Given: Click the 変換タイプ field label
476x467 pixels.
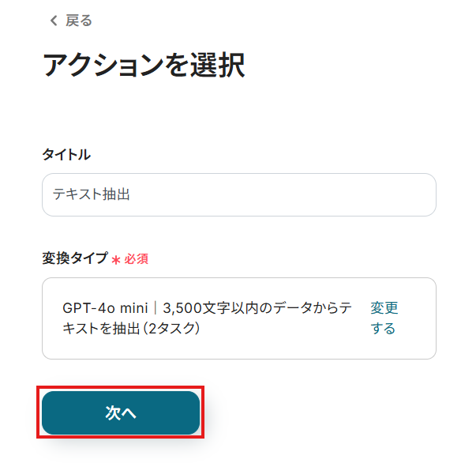Looking at the screenshot, I should pos(74,258).
